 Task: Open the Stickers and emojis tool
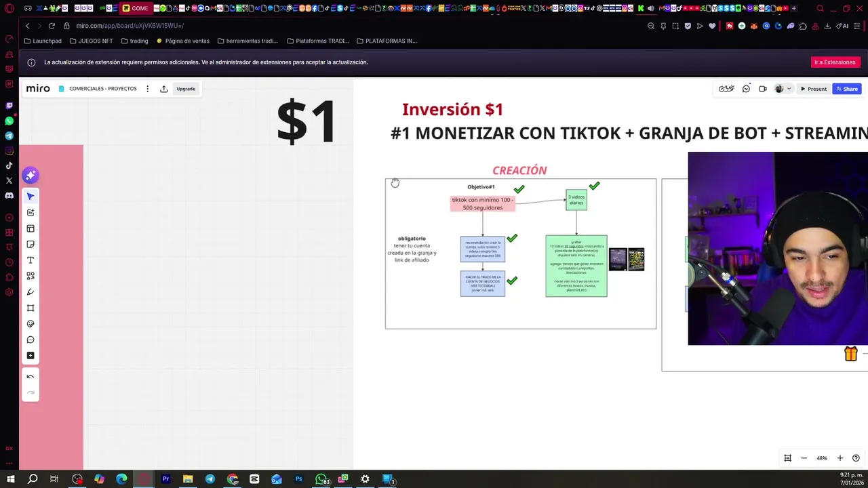[x=31, y=324]
